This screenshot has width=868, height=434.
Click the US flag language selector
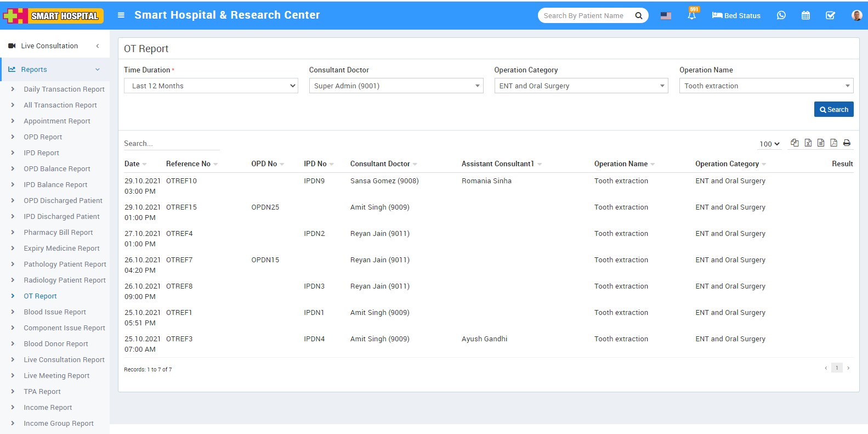click(666, 15)
